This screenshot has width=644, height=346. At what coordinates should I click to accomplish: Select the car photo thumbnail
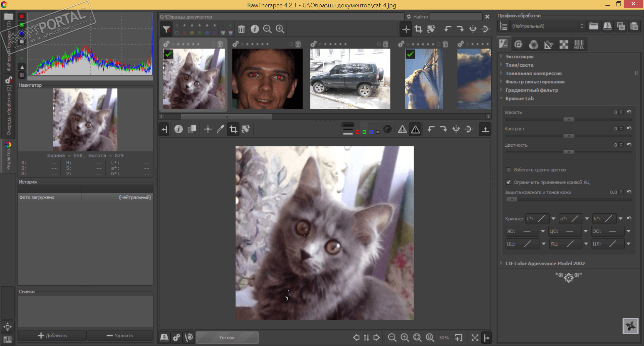350,79
